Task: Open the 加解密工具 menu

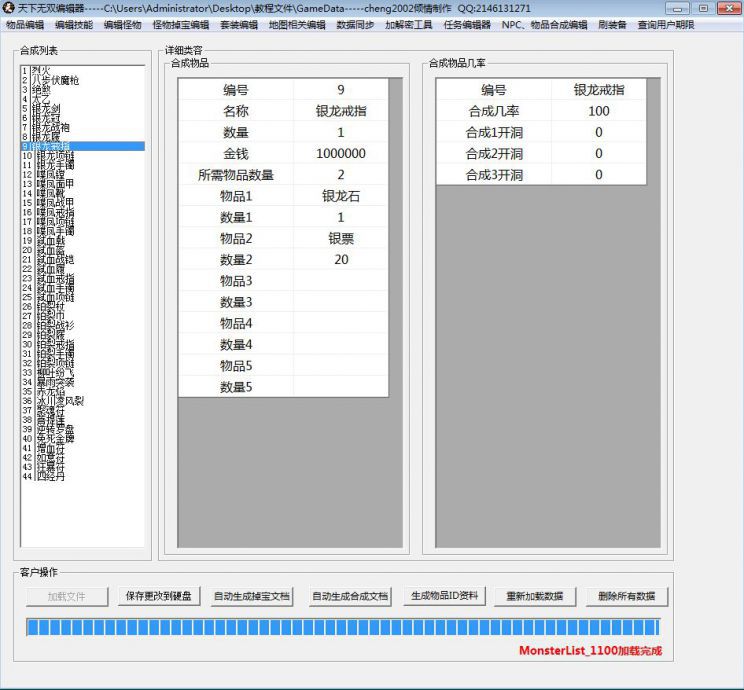Action: click(409, 24)
